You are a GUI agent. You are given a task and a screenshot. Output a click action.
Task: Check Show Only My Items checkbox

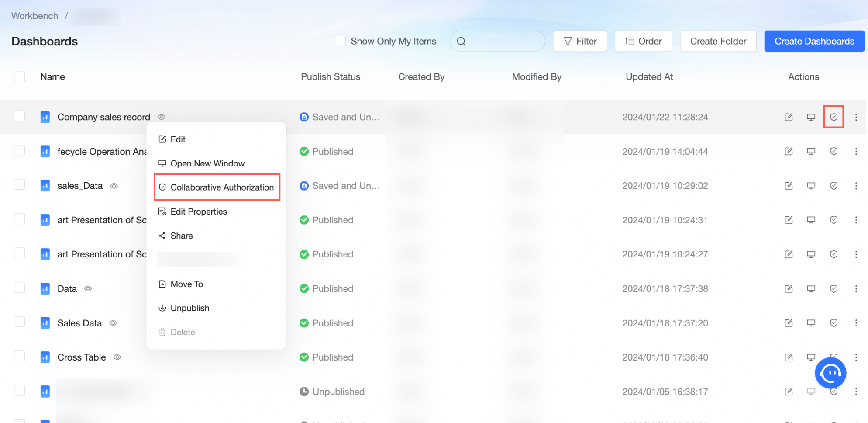click(x=340, y=41)
